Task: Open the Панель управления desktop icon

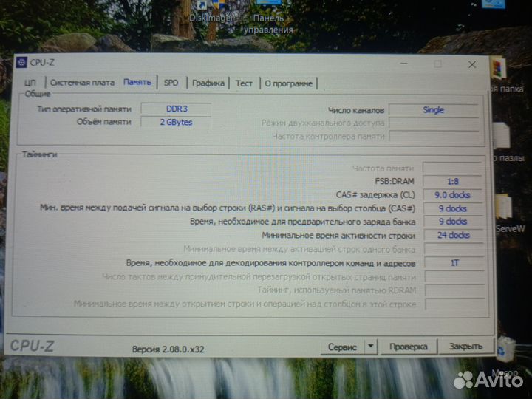Action: pyautogui.click(x=268, y=17)
